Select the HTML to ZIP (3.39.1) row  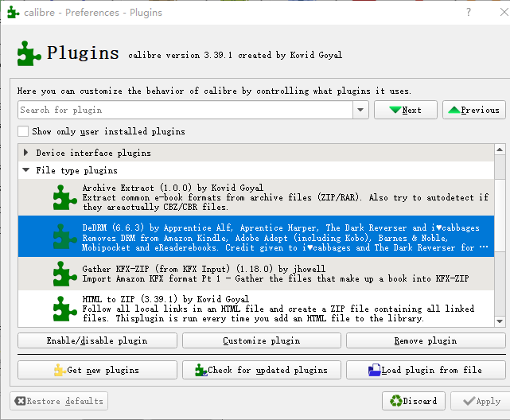click(x=256, y=309)
